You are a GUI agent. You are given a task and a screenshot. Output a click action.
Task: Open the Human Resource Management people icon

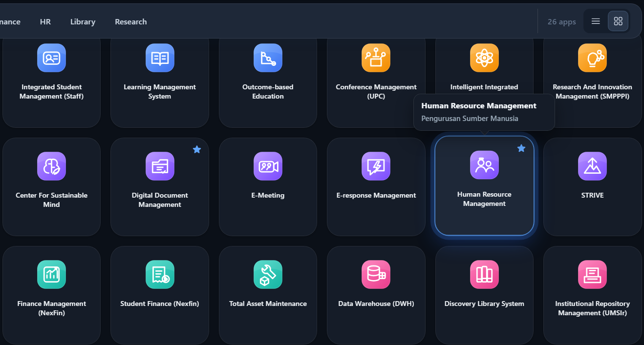click(x=484, y=165)
